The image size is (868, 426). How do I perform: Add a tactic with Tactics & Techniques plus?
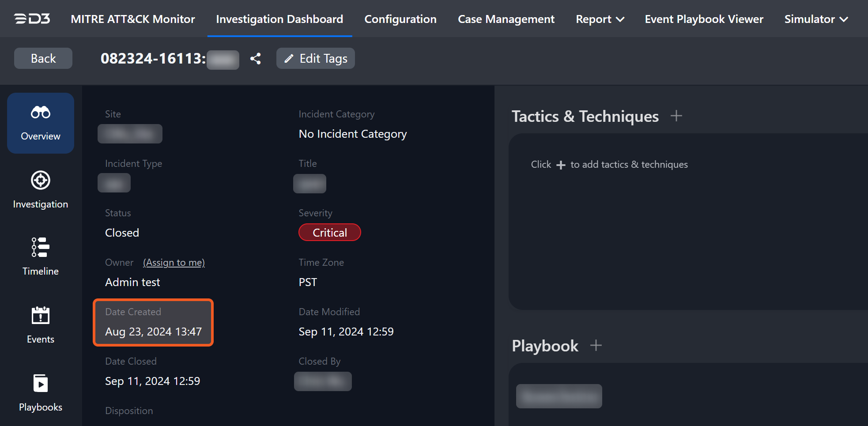click(x=676, y=116)
